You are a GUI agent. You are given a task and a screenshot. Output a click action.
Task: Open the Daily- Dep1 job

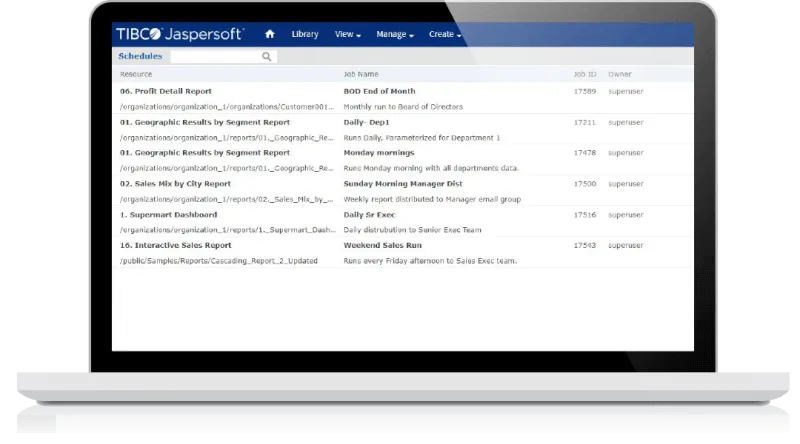coord(366,122)
